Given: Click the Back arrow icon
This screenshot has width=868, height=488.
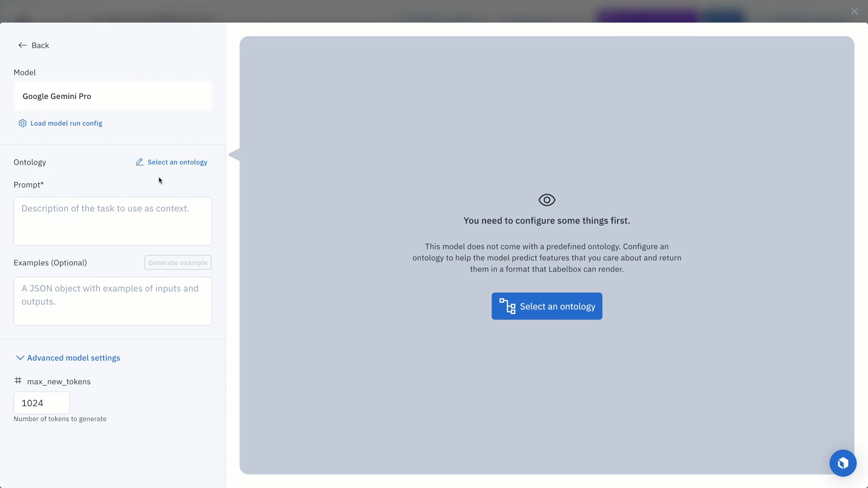Looking at the screenshot, I should [x=22, y=45].
